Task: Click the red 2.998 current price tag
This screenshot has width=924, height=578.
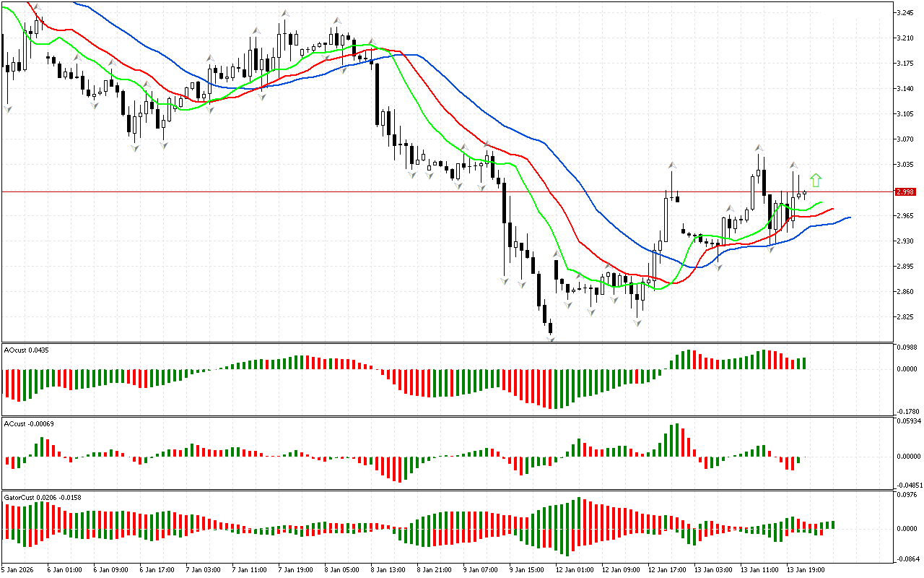Action: coord(905,192)
